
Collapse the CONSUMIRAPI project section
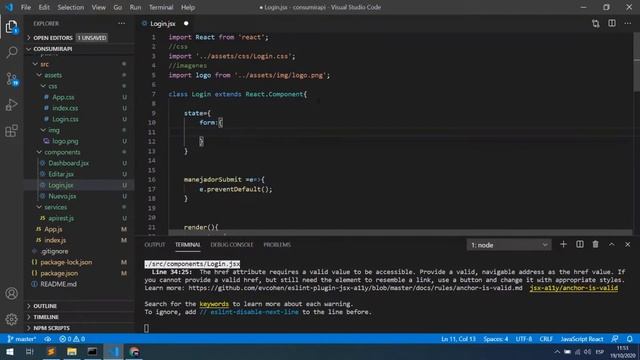[x=80, y=49]
